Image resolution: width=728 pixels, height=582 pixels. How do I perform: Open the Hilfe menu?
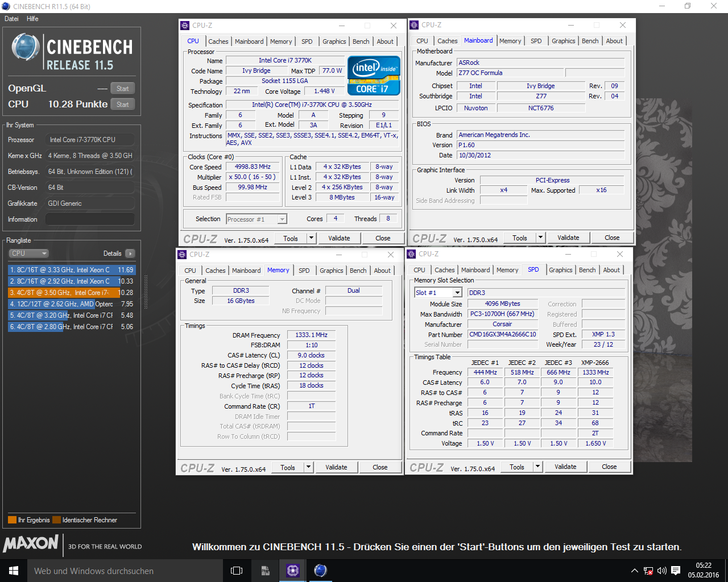click(x=32, y=19)
